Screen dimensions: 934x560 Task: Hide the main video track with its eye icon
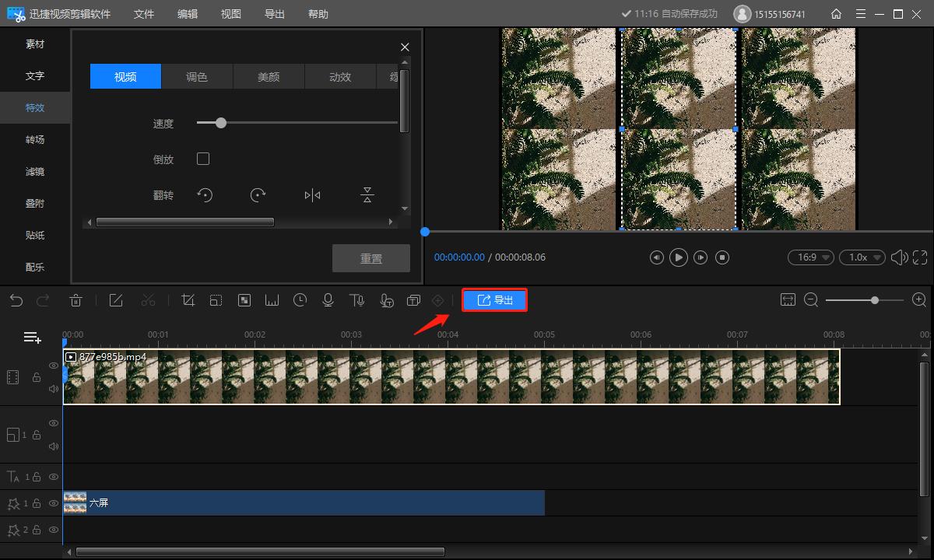(54, 366)
